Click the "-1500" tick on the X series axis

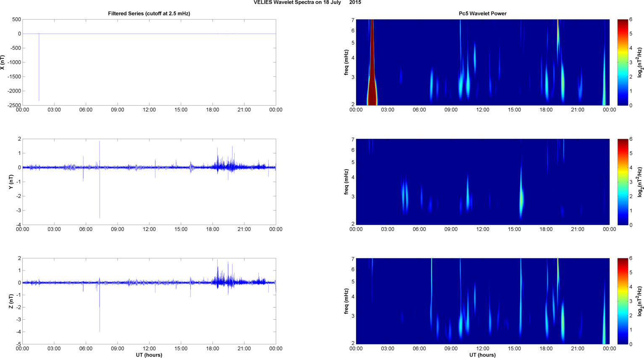coord(14,77)
